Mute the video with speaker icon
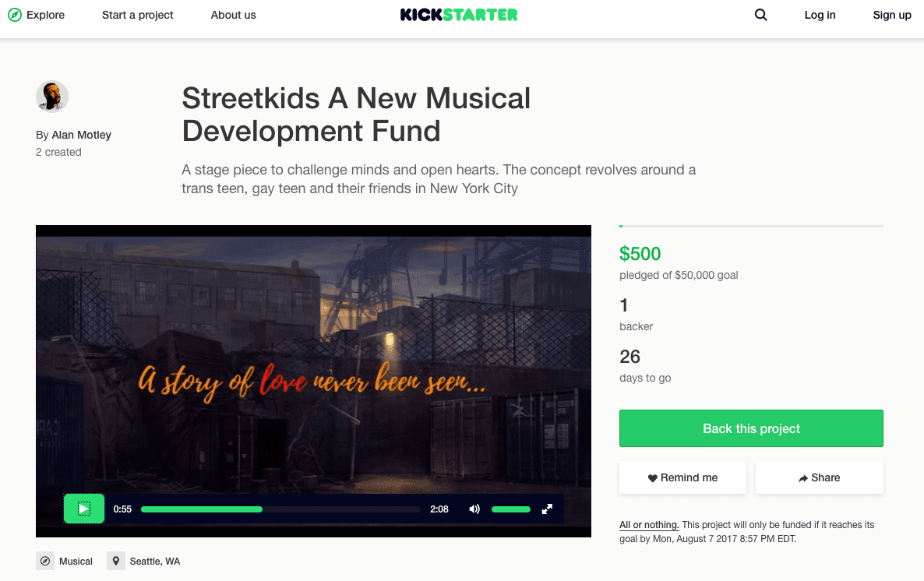 click(x=474, y=509)
